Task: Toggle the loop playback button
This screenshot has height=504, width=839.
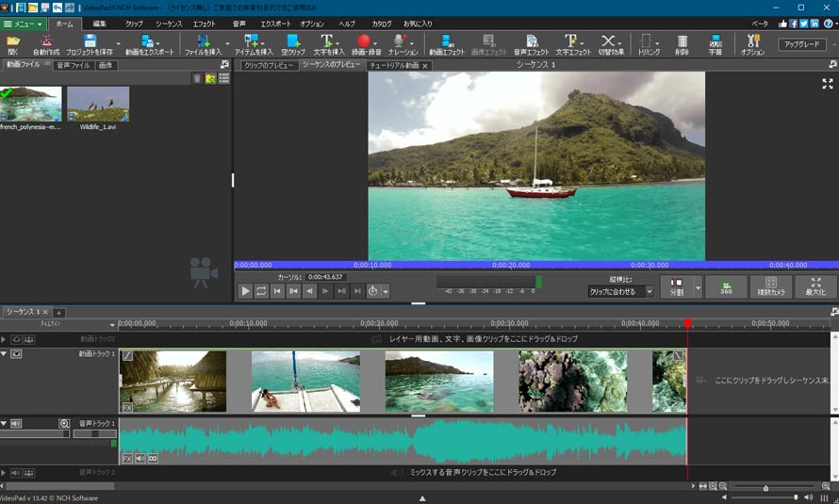Action: [x=261, y=291]
